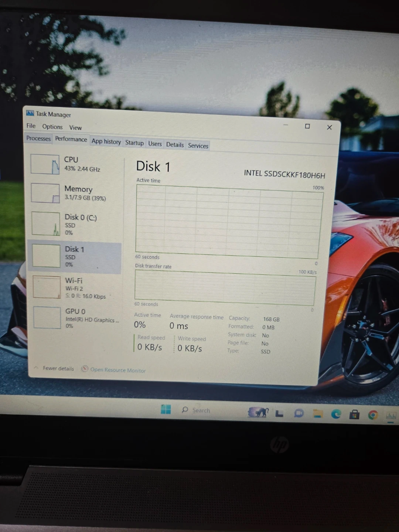Open the View menu

tap(75, 127)
